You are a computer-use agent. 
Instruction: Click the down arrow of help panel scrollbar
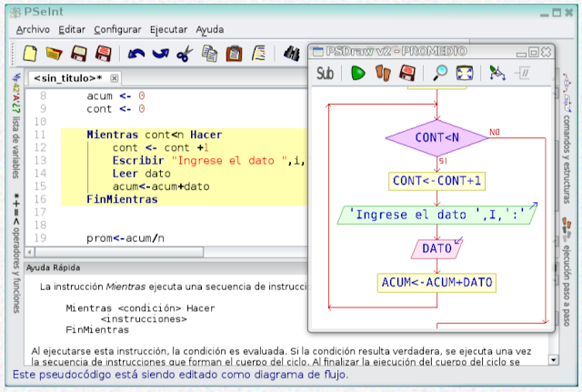click(x=554, y=359)
